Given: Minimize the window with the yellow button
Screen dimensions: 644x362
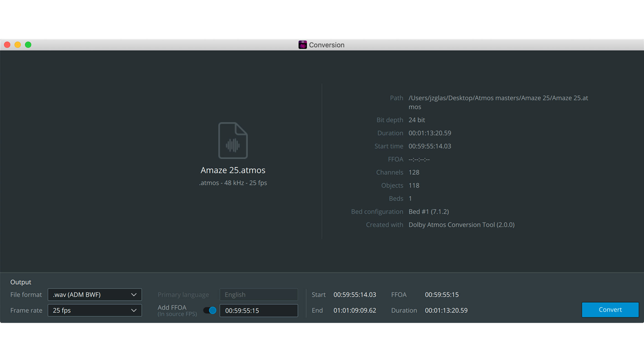Looking at the screenshot, I should 17,45.
